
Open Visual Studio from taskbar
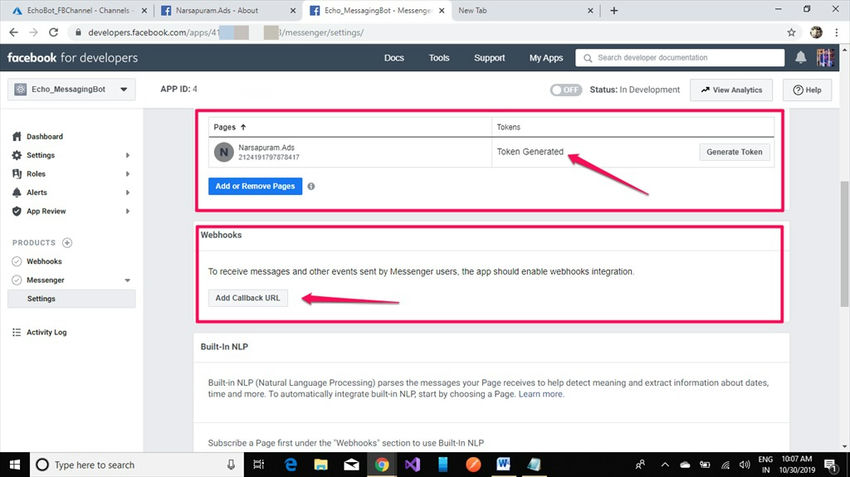(x=412, y=465)
